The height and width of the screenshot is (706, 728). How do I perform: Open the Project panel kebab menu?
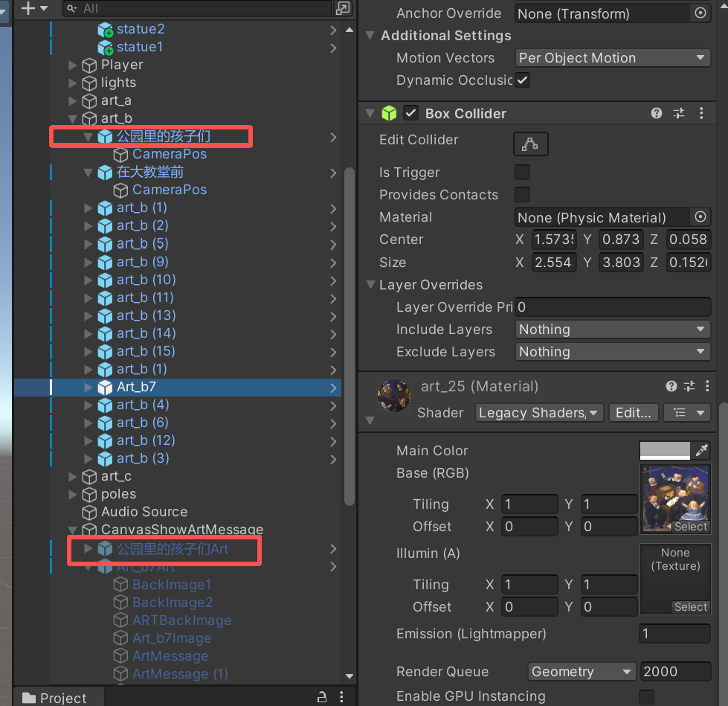tap(341, 697)
